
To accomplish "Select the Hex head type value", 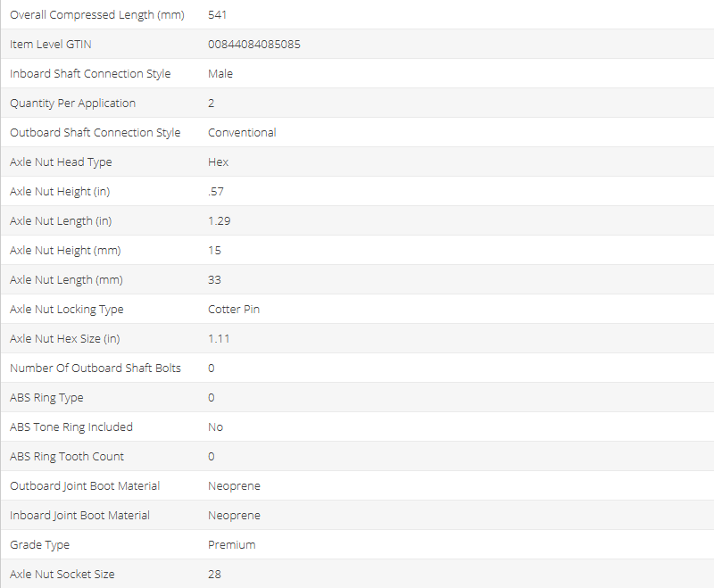I will point(218,161).
